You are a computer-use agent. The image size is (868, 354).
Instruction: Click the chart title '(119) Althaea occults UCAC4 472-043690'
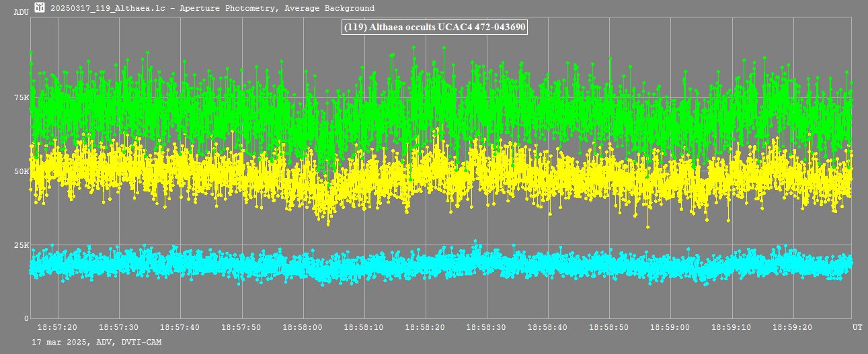[x=434, y=28]
